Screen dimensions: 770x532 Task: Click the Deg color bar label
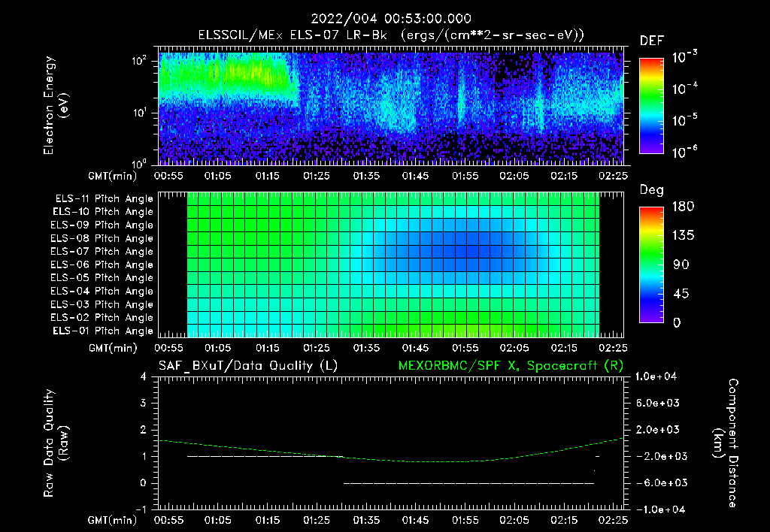pyautogui.click(x=652, y=190)
